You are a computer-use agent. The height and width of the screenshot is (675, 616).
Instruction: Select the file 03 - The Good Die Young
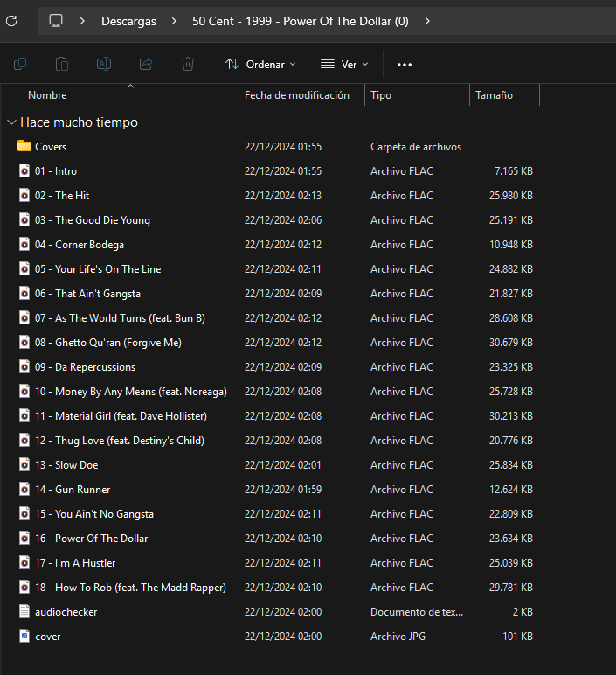click(x=93, y=220)
